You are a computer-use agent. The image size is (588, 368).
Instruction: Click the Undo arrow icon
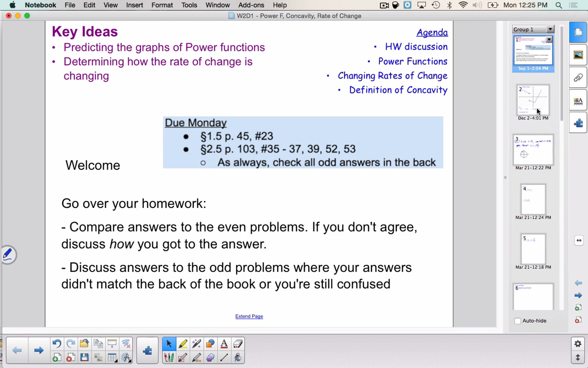click(57, 344)
